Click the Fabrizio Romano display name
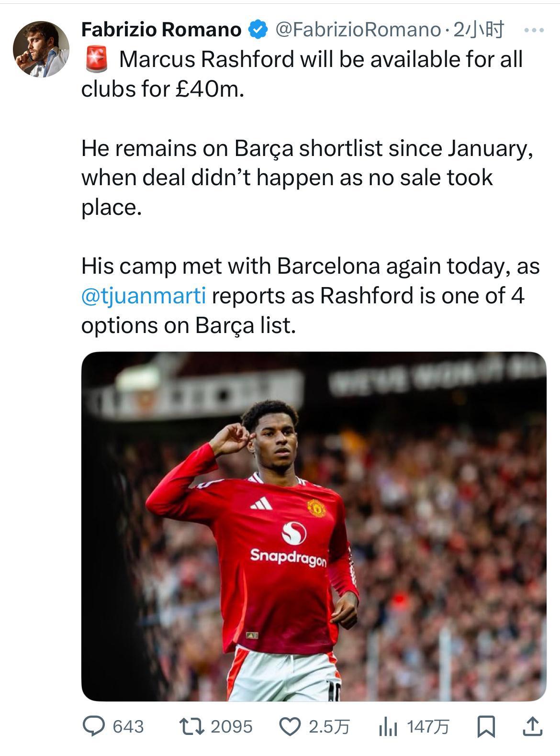Image resolution: width=560 pixels, height=756 pixels. (x=161, y=30)
